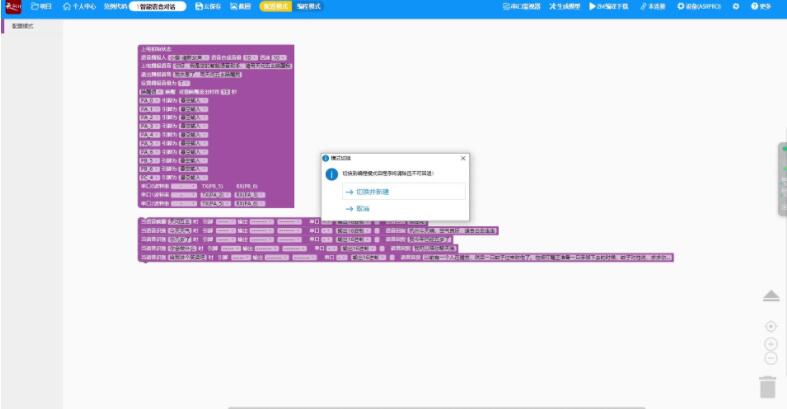Click the play icon to compile and download

593,7
